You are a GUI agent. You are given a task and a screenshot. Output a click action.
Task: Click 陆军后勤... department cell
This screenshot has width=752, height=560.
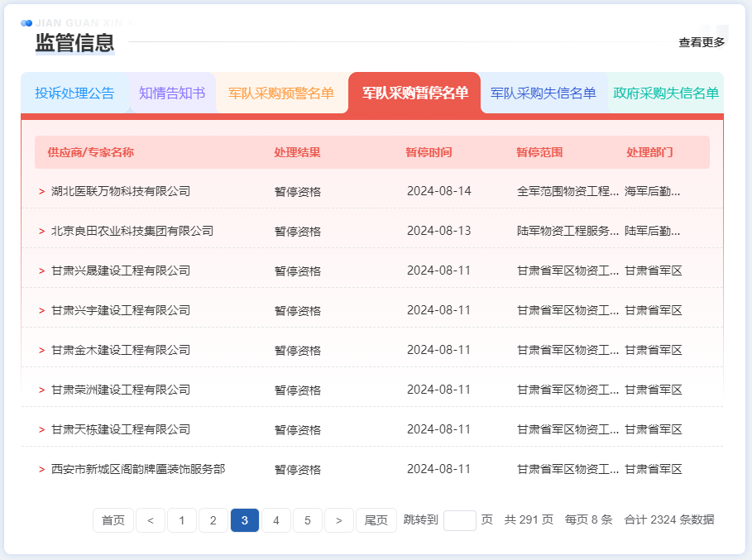point(652,231)
